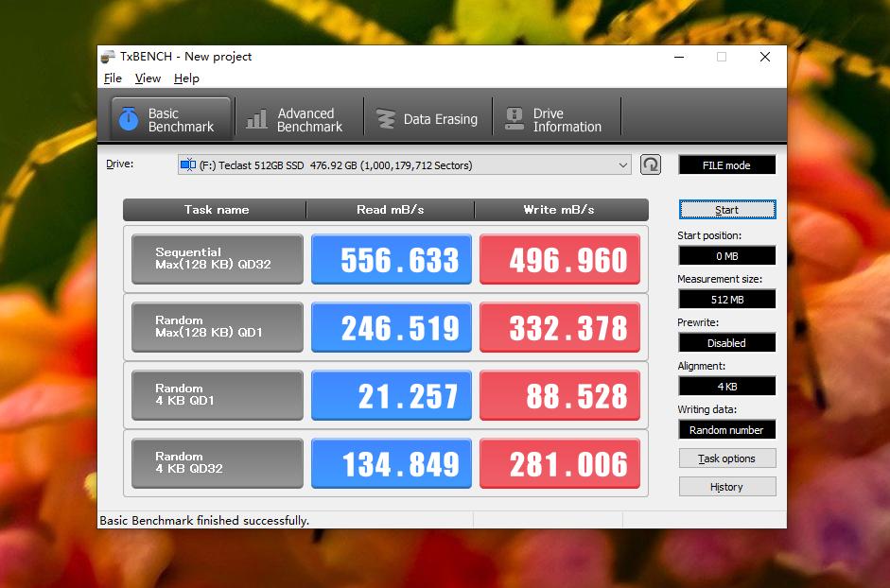Open Task options
Screen dimensions: 890x588
[x=726, y=458]
